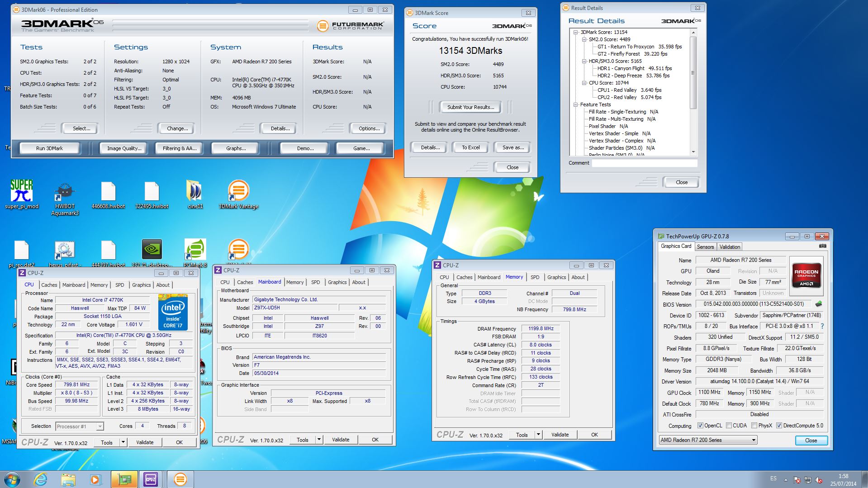
Task: Click Options button under Results
Action: point(369,128)
